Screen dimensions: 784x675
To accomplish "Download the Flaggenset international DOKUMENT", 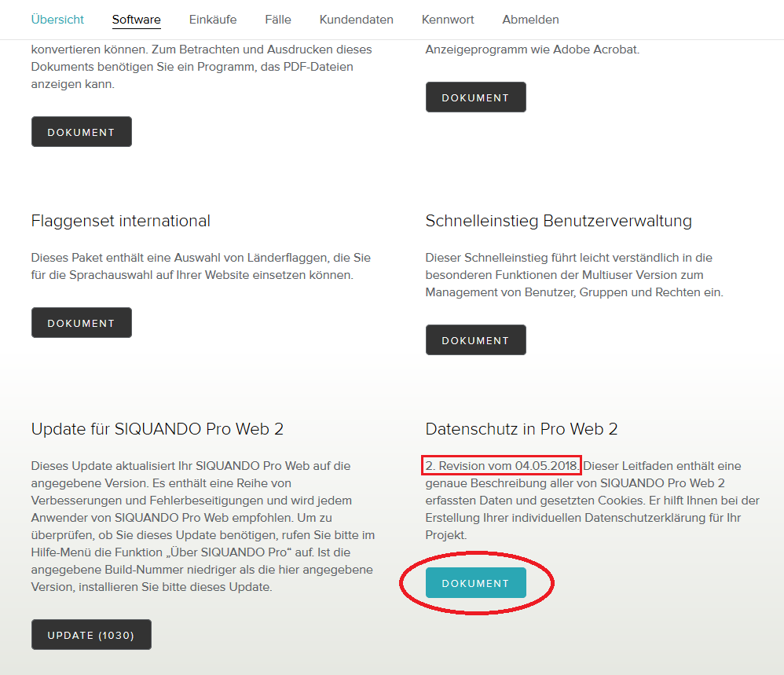I will pos(82,323).
